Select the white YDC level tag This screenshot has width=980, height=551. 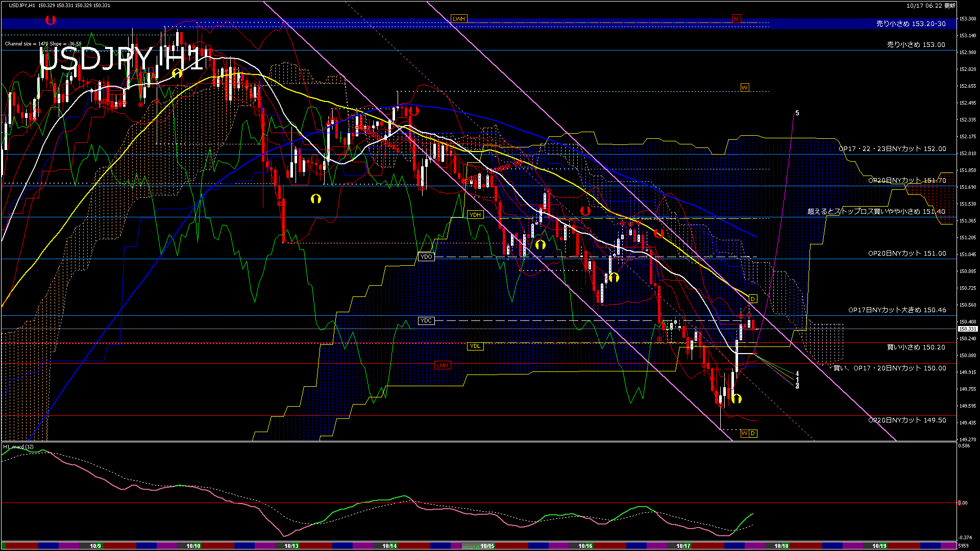point(426,320)
